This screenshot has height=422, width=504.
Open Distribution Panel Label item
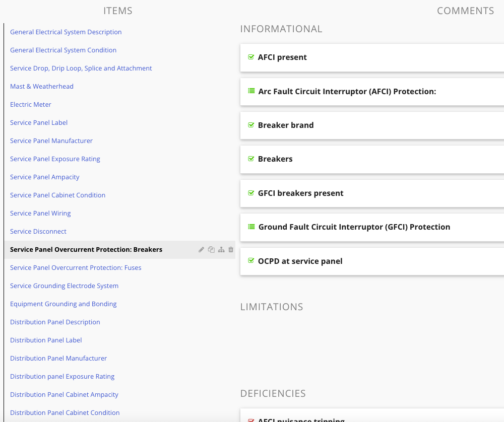pyautogui.click(x=46, y=340)
